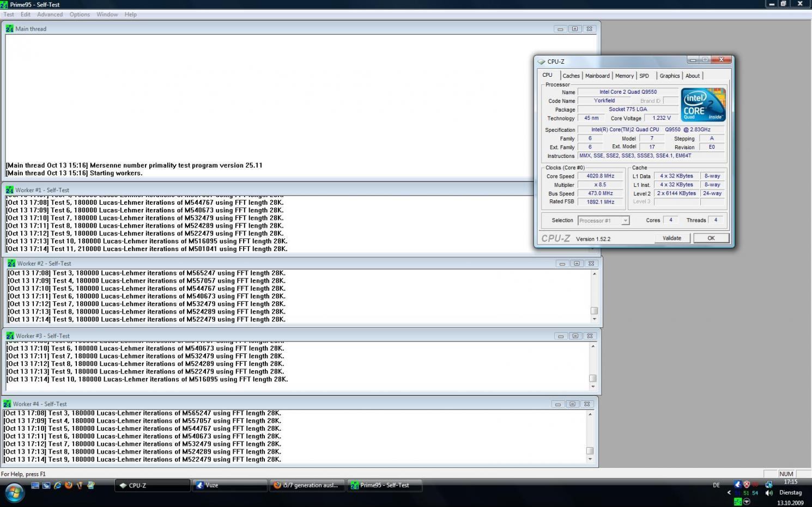Switch to i5/7 generation Firefox taskbar button
Screen dimensions: 812x507
click(x=307, y=485)
